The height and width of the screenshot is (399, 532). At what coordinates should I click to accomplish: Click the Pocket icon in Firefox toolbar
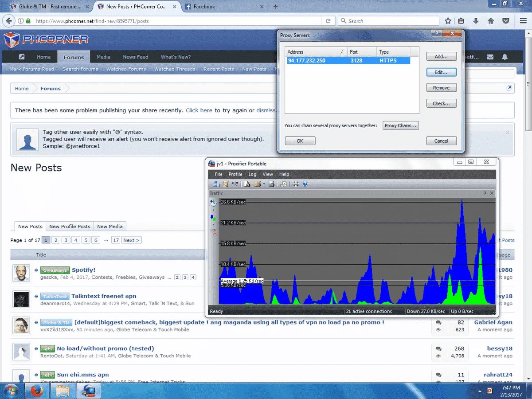[505, 21]
